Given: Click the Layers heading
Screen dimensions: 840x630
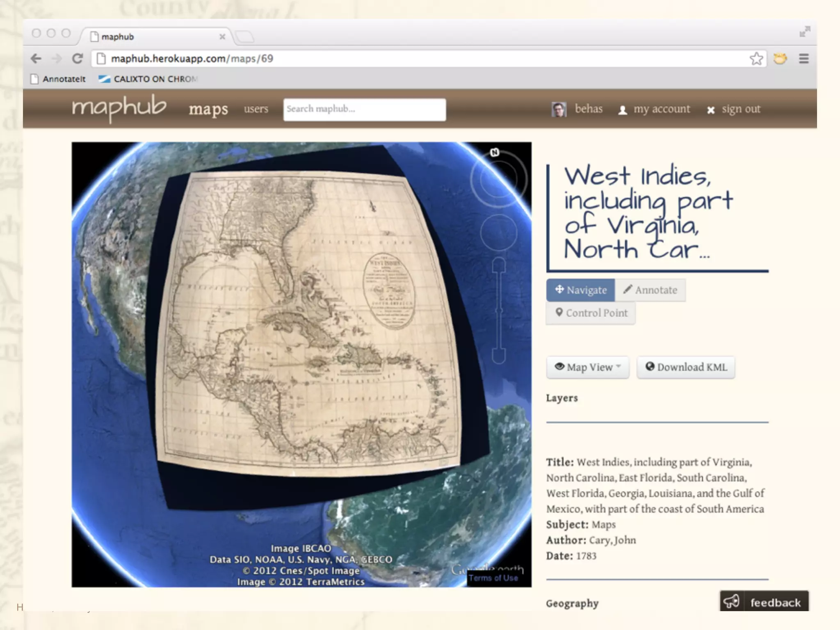Looking at the screenshot, I should [562, 398].
